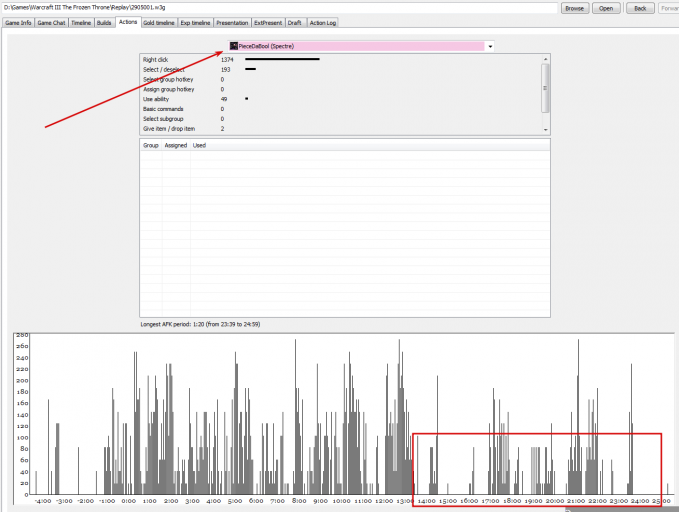Viewport: 679px width, 512px height.
Task: Click the action list scrollbar thumb
Action: [x=545, y=88]
